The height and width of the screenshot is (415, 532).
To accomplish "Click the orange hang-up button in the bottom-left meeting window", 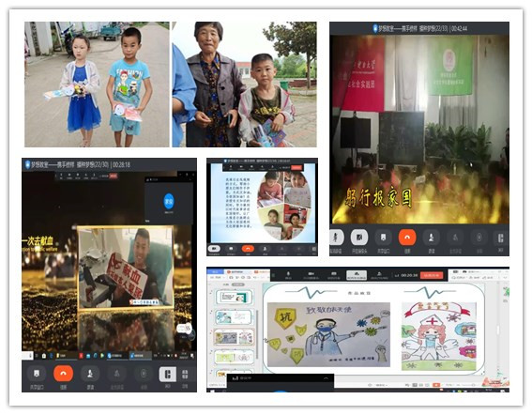I will click(x=63, y=374).
